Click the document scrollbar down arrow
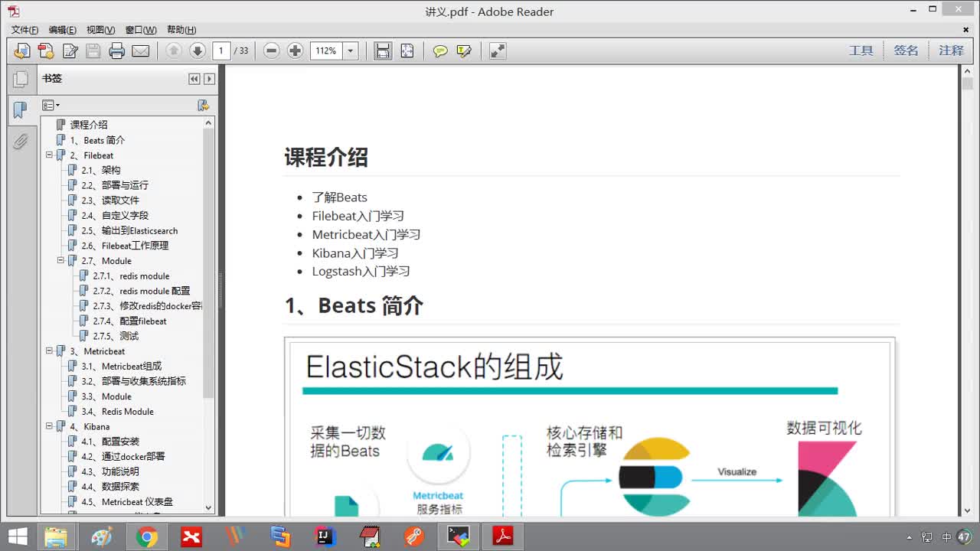The image size is (980, 551). tap(967, 510)
